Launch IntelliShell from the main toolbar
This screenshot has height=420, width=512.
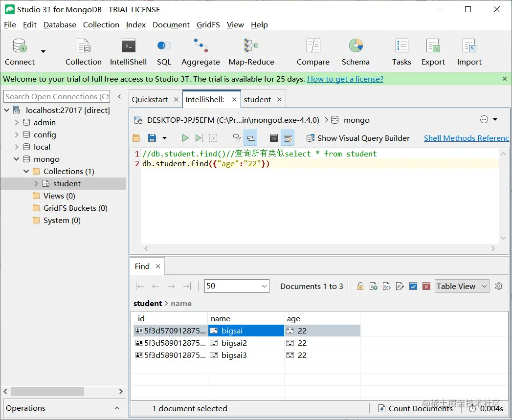tap(128, 52)
